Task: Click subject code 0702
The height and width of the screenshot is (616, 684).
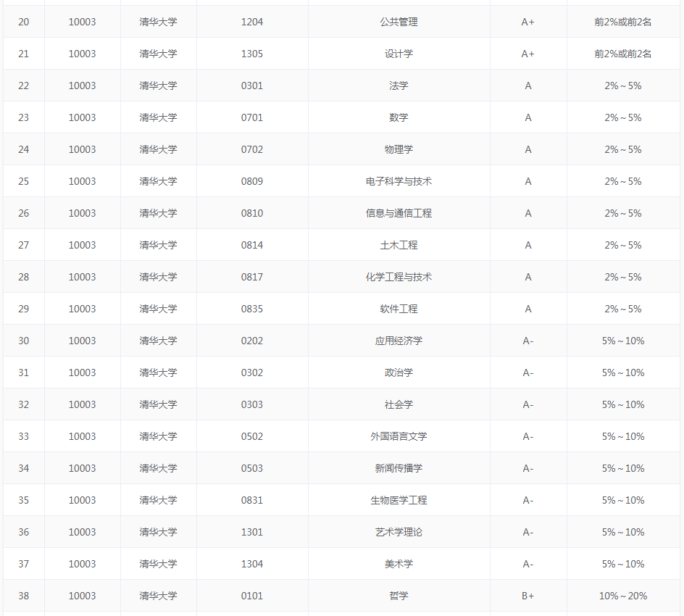Action: 252,149
